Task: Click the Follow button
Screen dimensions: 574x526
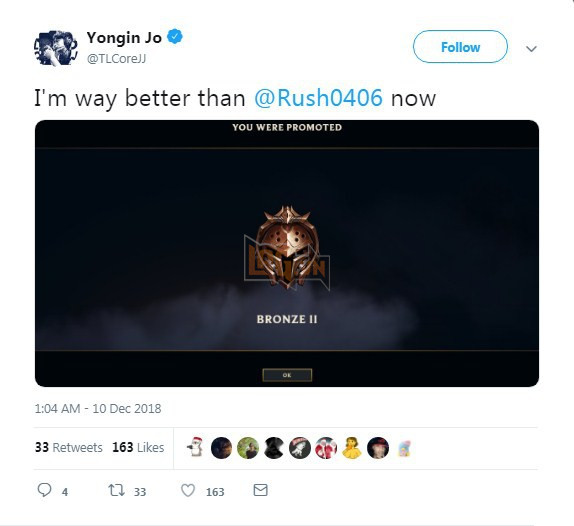Action: [460, 47]
